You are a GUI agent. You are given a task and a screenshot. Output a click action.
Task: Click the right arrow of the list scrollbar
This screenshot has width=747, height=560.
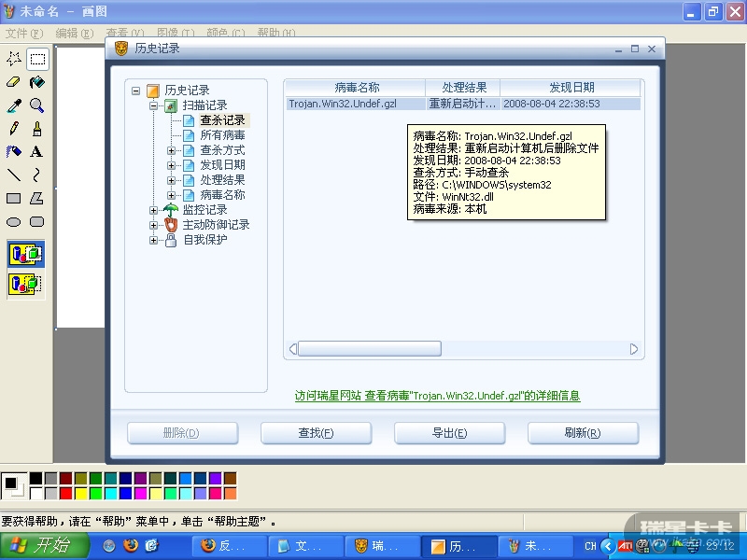click(x=634, y=349)
